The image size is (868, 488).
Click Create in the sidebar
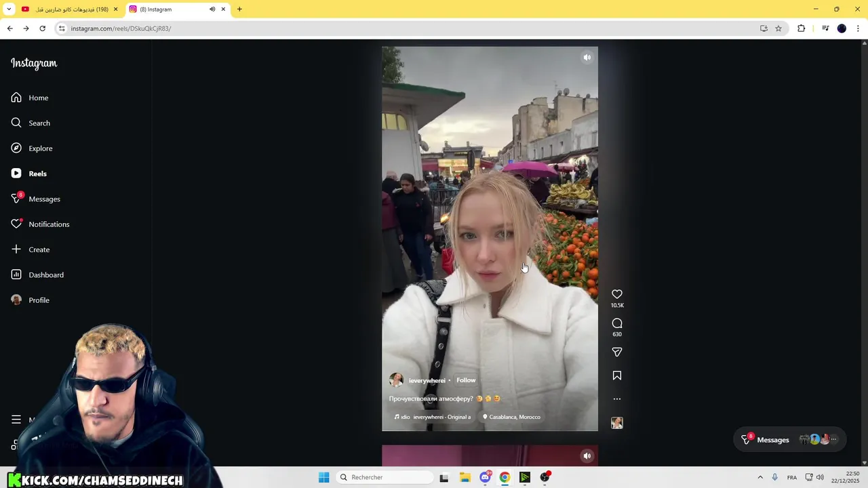31,249
